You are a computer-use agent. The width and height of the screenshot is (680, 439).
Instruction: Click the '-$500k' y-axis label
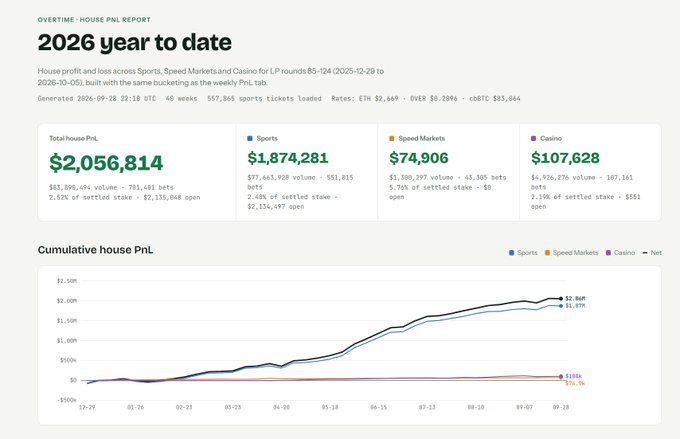point(66,400)
